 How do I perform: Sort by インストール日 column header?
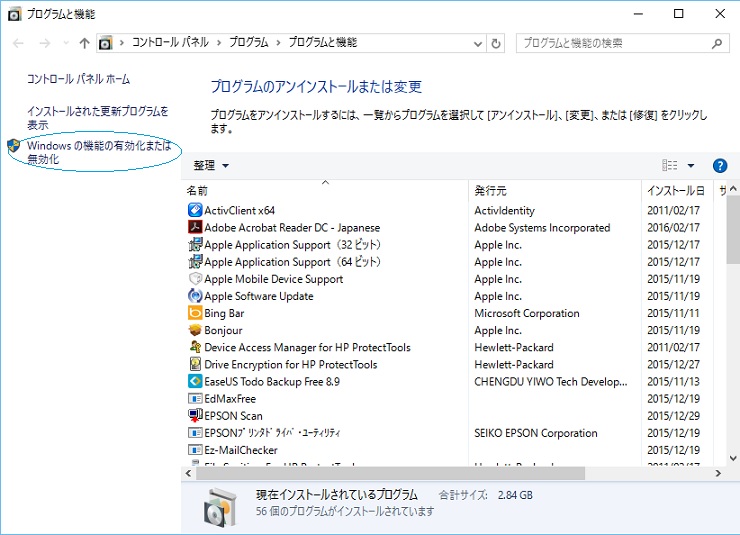[677, 191]
